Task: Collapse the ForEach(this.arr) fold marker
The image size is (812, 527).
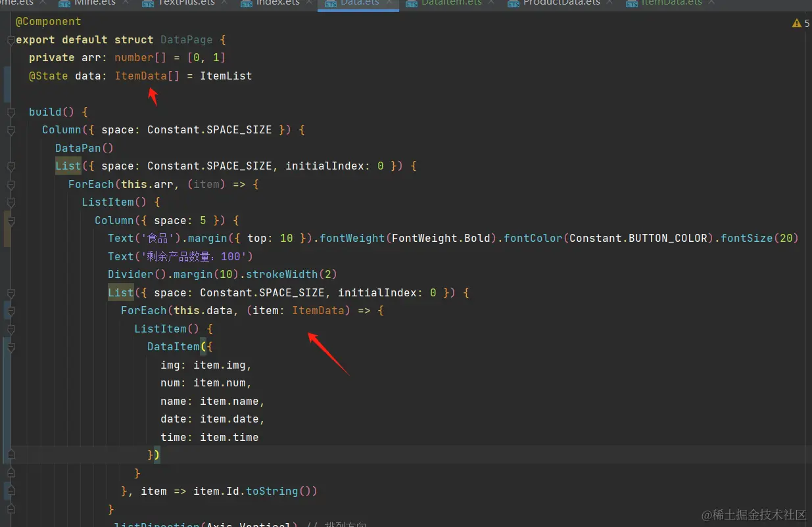Action: click(x=10, y=185)
